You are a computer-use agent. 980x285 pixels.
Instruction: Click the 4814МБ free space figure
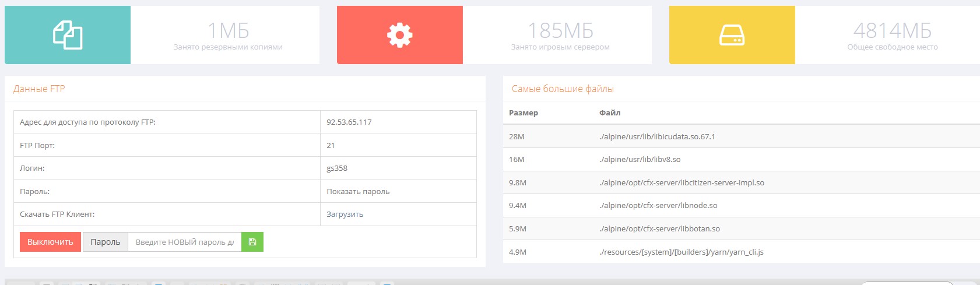coord(892,30)
